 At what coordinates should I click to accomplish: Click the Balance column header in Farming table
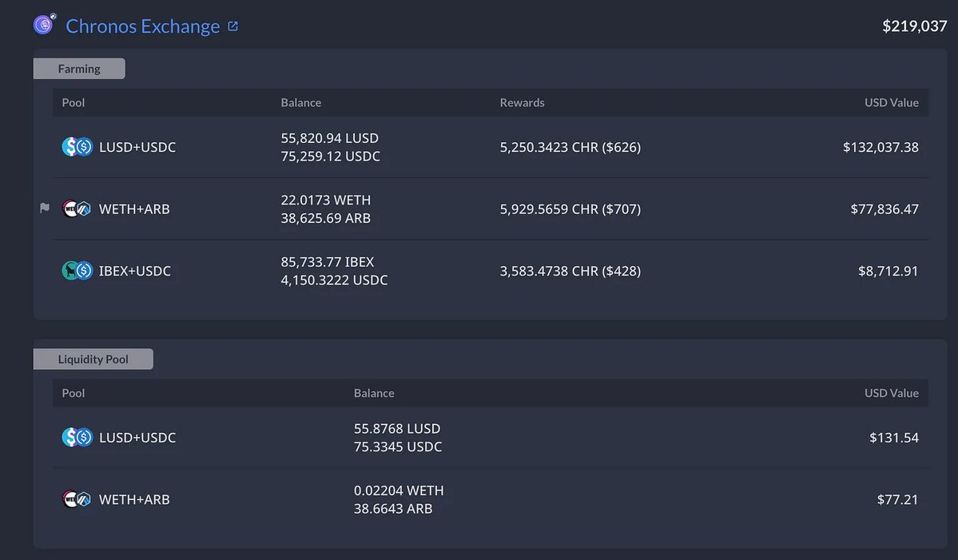[301, 102]
